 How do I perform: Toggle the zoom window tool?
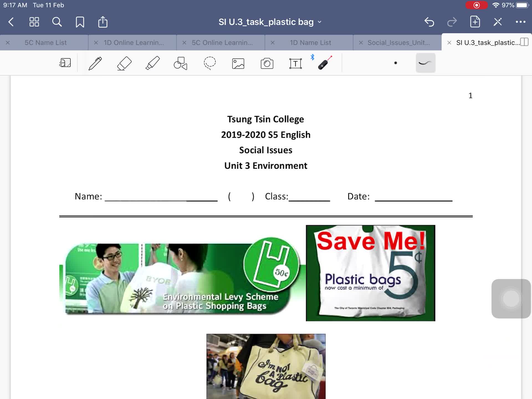[65, 63]
